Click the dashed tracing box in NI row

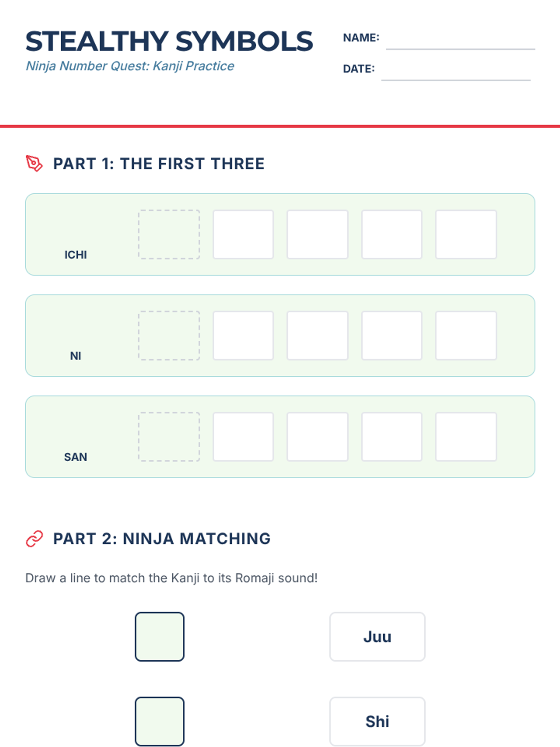tap(169, 336)
